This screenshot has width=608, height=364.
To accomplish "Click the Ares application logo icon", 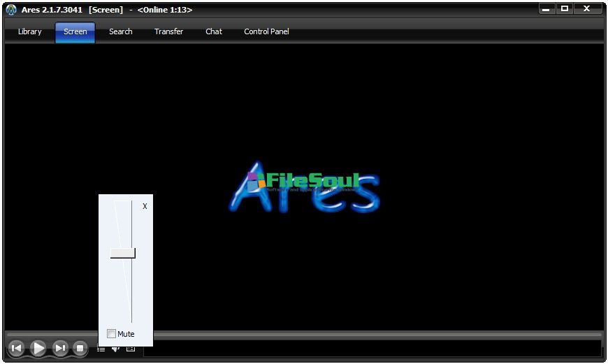I will coord(11,10).
